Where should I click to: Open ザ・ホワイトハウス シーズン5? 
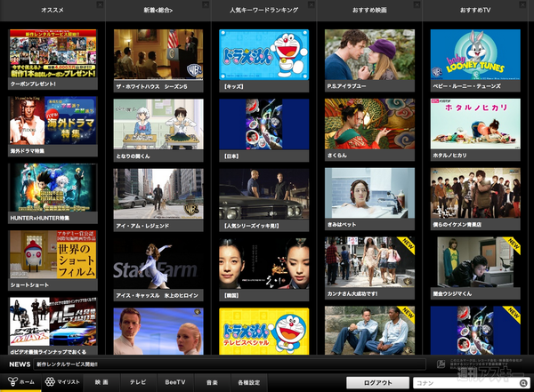158,60
